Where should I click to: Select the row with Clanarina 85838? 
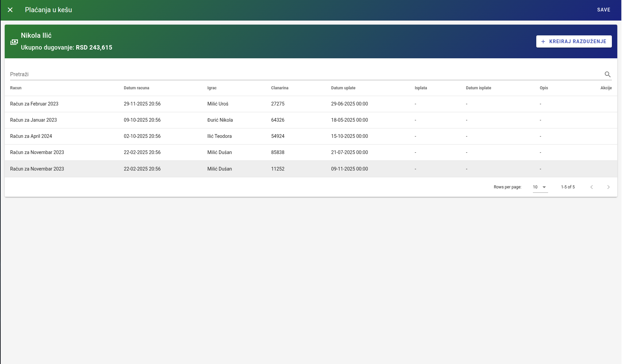pyautogui.click(x=277, y=152)
